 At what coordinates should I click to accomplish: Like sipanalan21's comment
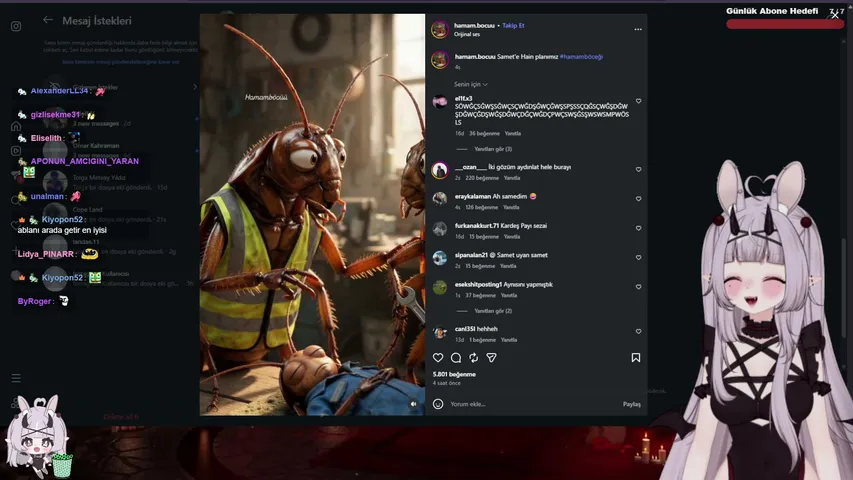(639, 257)
